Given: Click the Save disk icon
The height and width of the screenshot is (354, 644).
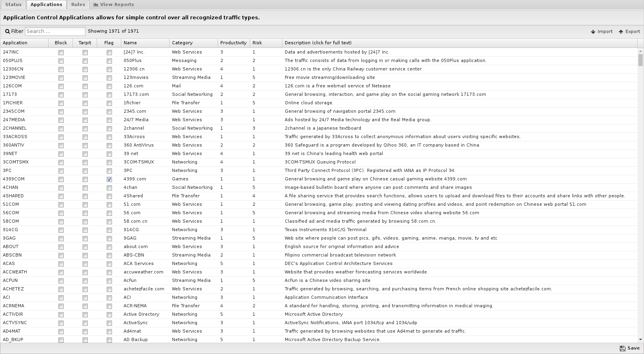Looking at the screenshot, I should tap(622, 348).
